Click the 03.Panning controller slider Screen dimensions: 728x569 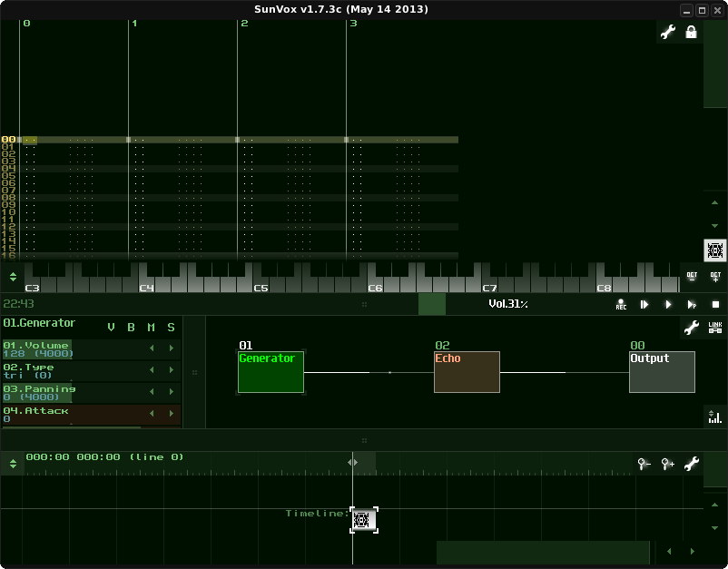pyautogui.click(x=92, y=393)
